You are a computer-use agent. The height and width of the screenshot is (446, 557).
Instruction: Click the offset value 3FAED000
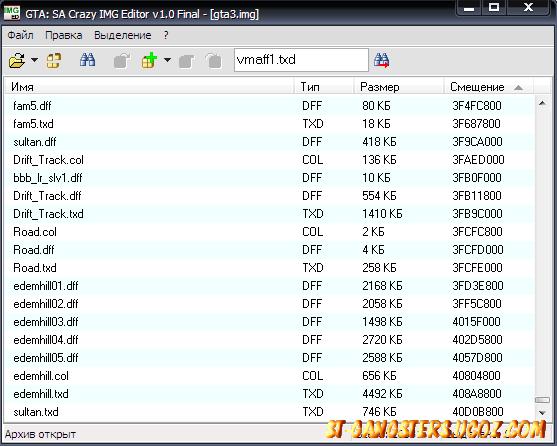(478, 160)
